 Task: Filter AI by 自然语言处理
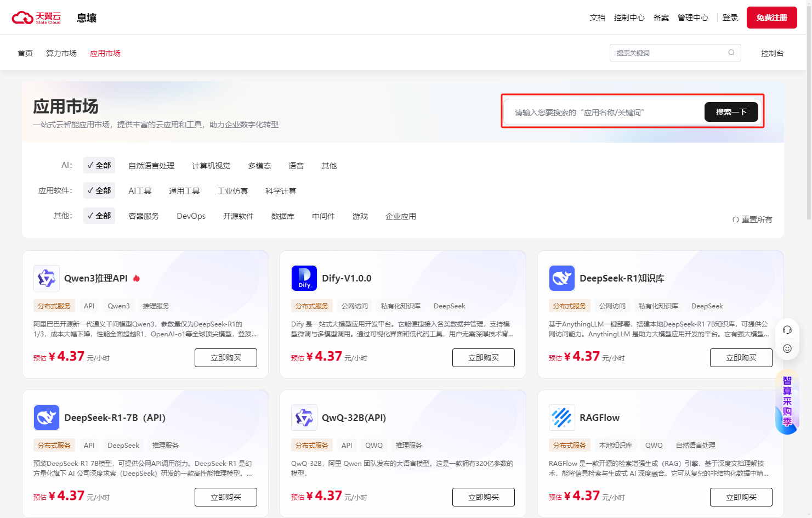[151, 166]
